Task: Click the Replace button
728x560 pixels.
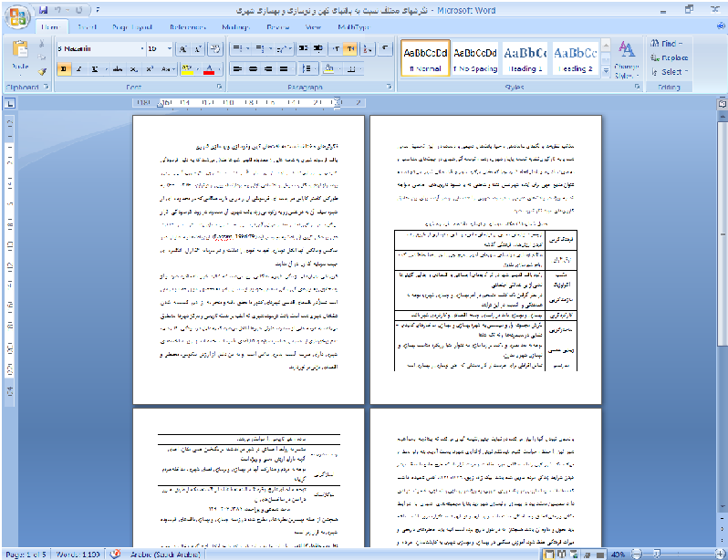Action: [671, 57]
